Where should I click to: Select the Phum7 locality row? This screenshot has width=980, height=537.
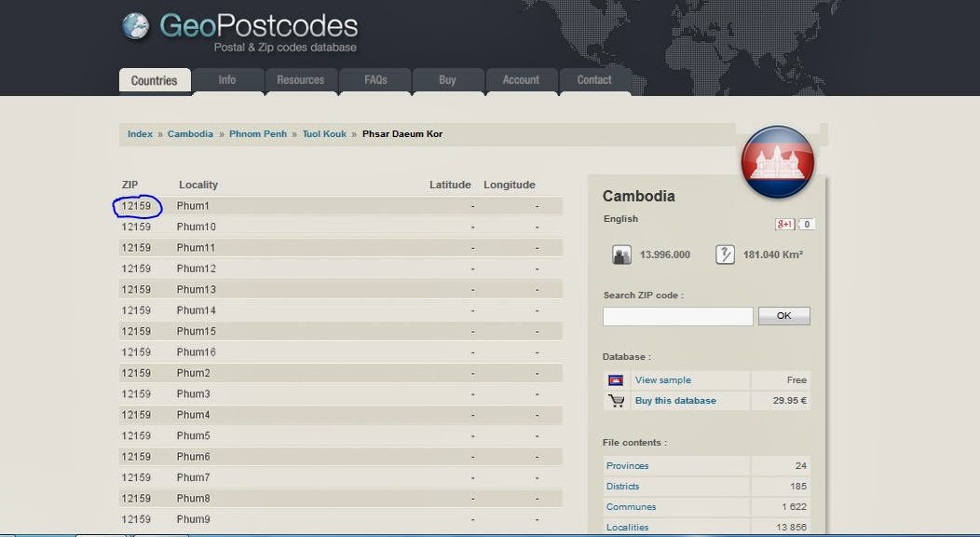341,477
